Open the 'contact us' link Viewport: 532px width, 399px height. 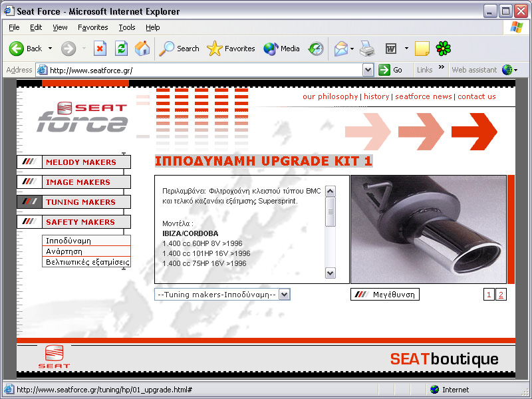(477, 96)
